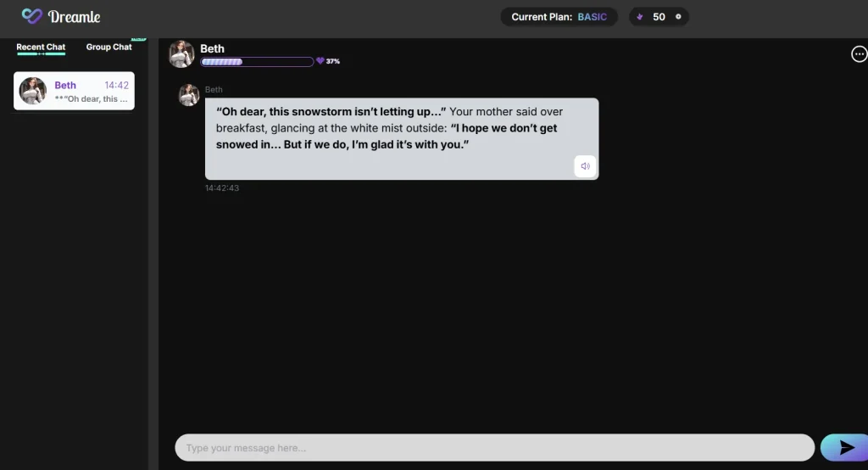
Task: Switch to the Group Chat tab
Action: tap(108, 48)
